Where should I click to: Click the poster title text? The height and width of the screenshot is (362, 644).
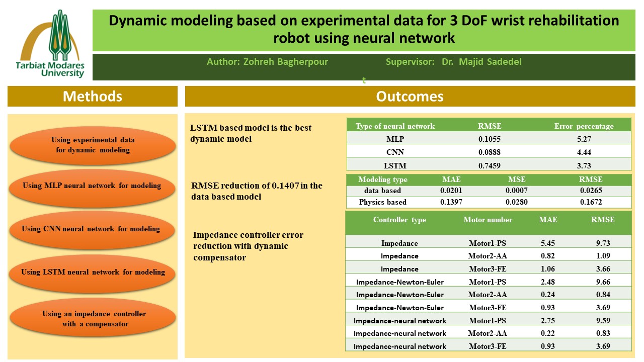click(x=364, y=29)
